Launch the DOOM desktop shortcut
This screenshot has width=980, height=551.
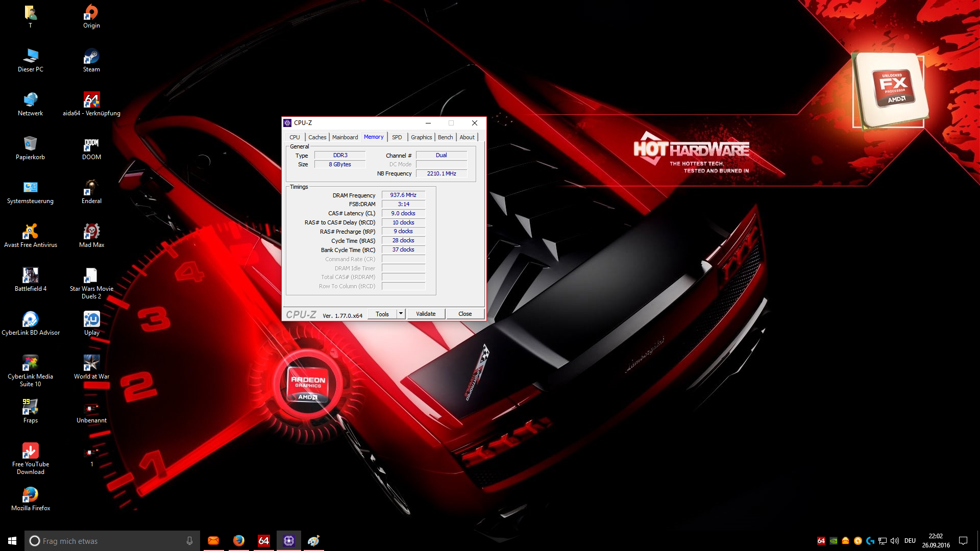click(91, 145)
